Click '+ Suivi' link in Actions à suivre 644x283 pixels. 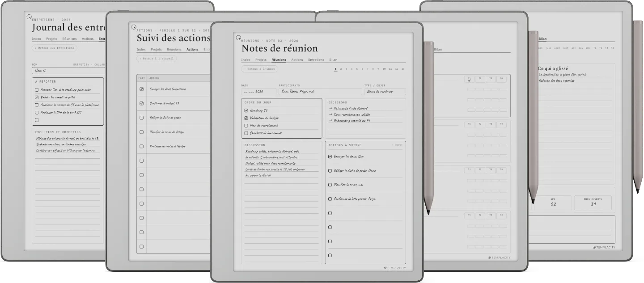(x=397, y=145)
